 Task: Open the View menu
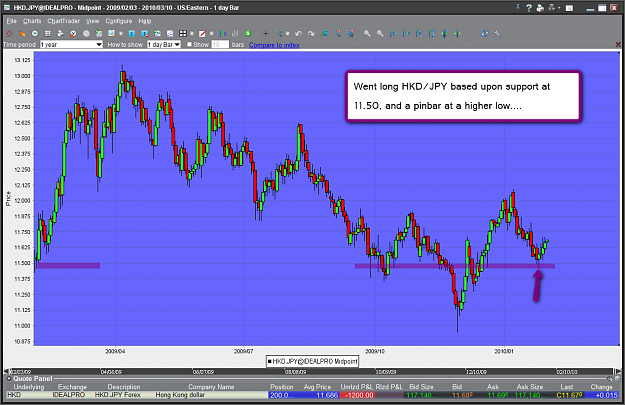click(x=92, y=21)
